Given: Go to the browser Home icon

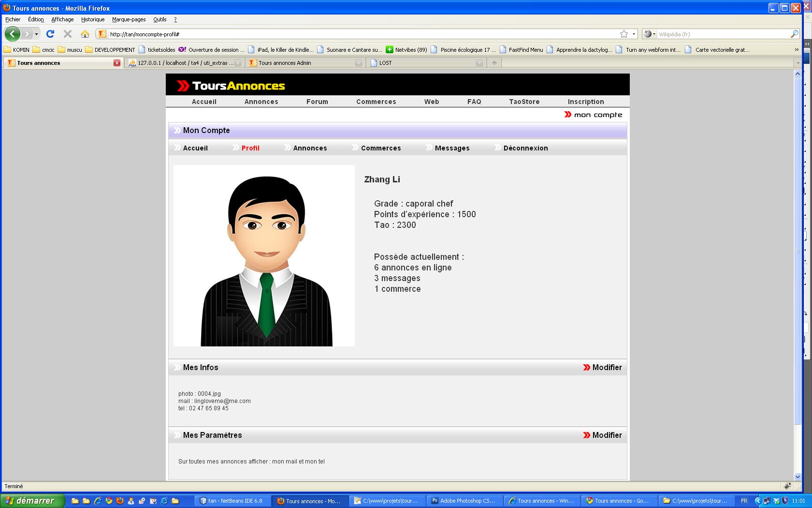Looking at the screenshot, I should tap(85, 34).
